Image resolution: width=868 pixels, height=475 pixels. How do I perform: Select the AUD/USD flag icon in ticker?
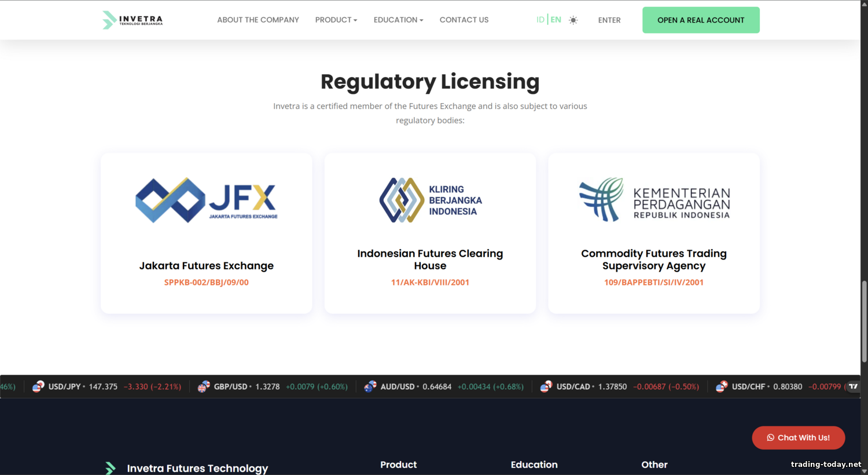tap(370, 386)
